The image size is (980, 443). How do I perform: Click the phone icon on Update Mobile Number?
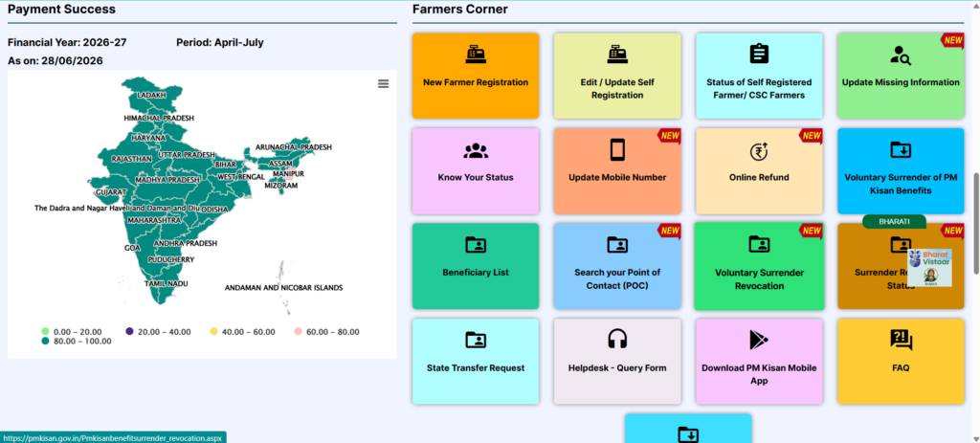617,150
